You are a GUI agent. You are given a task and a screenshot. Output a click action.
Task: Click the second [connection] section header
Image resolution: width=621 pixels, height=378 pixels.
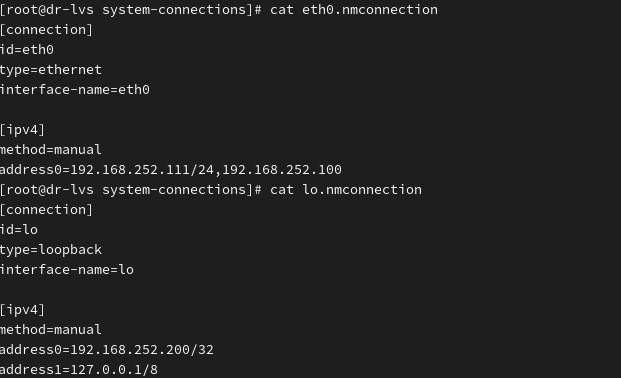(x=46, y=210)
